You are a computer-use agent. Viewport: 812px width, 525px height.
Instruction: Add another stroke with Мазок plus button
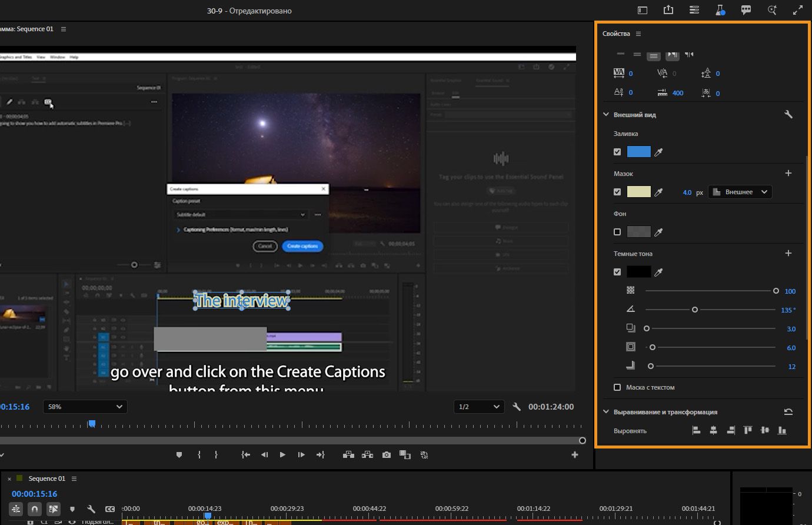point(788,173)
